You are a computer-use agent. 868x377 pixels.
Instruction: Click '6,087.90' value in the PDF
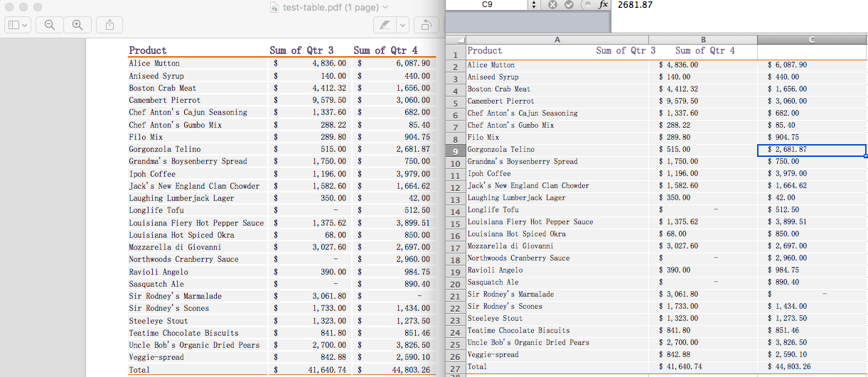tap(413, 64)
